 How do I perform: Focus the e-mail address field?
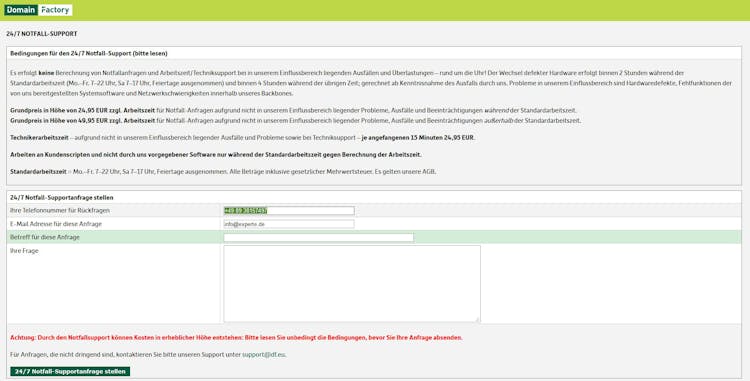(x=289, y=224)
